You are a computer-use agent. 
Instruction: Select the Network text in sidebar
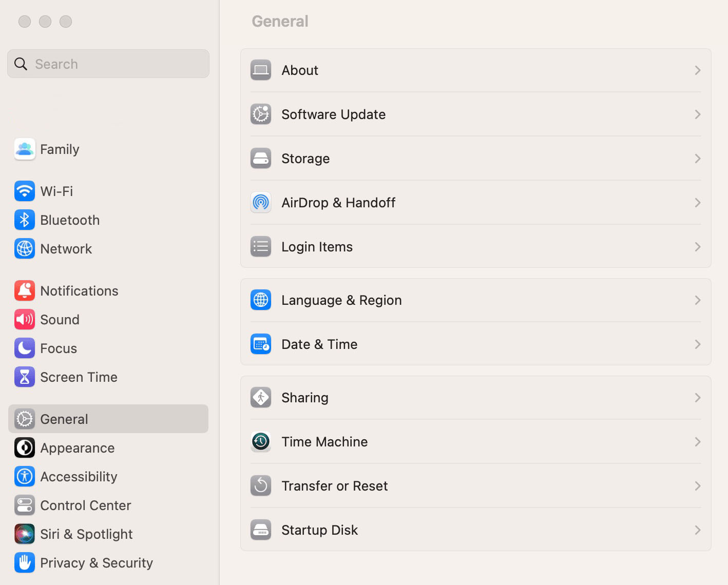[66, 249]
